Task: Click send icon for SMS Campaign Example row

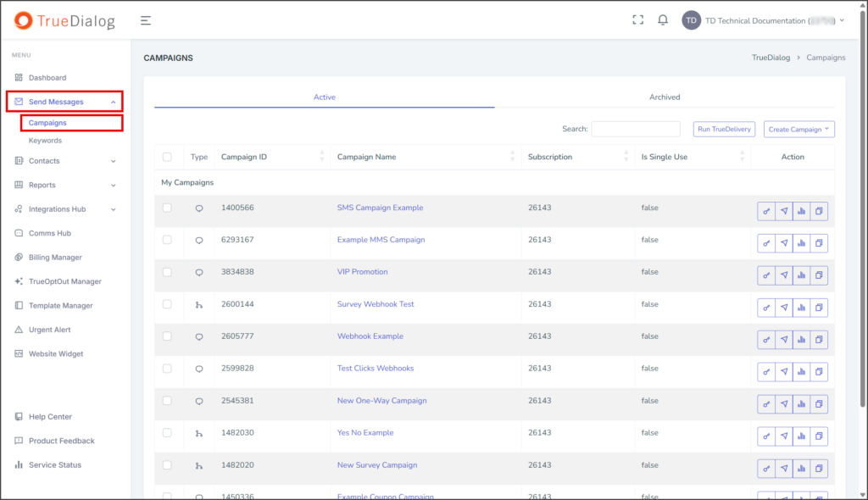Action: [x=784, y=211]
